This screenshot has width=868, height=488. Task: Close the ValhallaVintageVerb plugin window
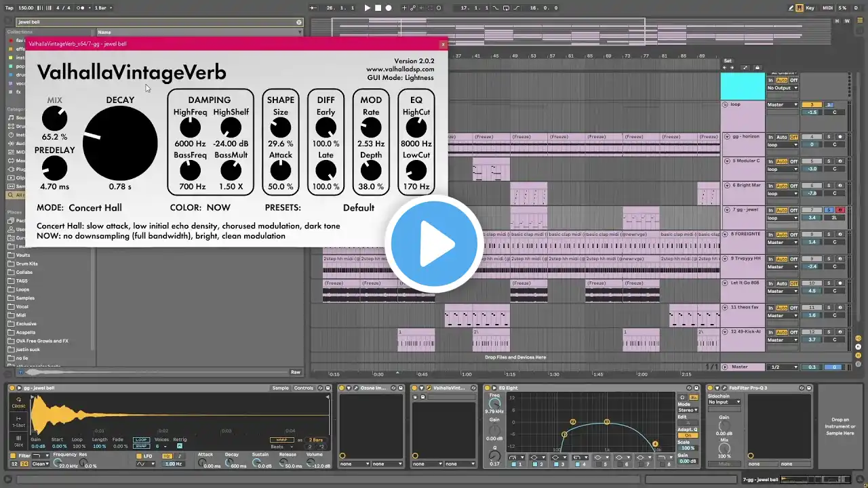(x=443, y=44)
